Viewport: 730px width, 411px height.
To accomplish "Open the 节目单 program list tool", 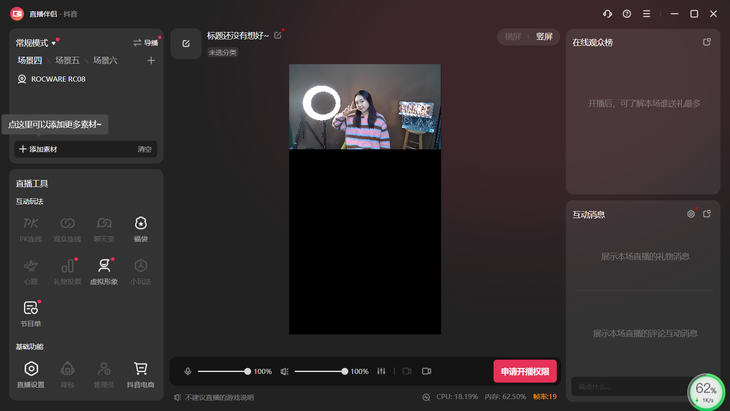I will (31, 310).
